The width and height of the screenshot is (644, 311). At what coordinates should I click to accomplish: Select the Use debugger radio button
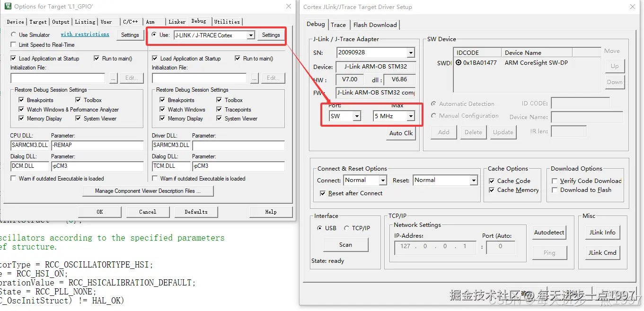tap(154, 35)
